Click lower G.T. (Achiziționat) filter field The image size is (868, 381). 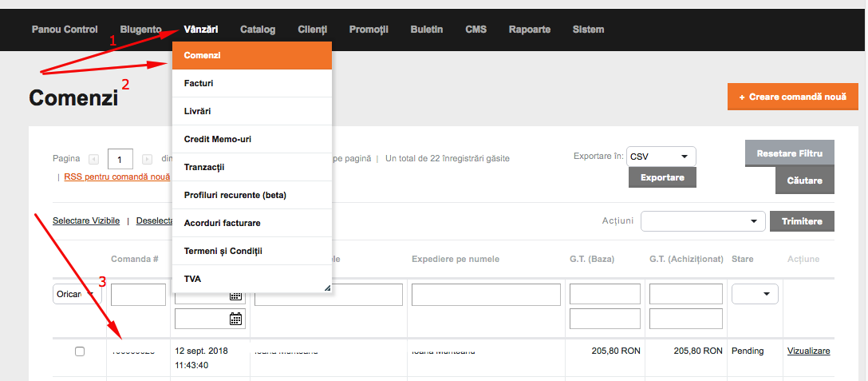point(686,319)
